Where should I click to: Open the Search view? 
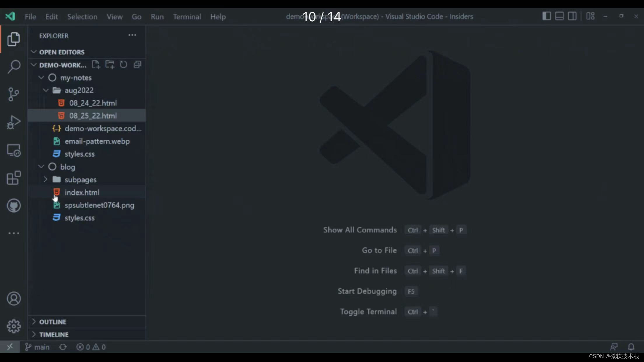[x=14, y=66]
